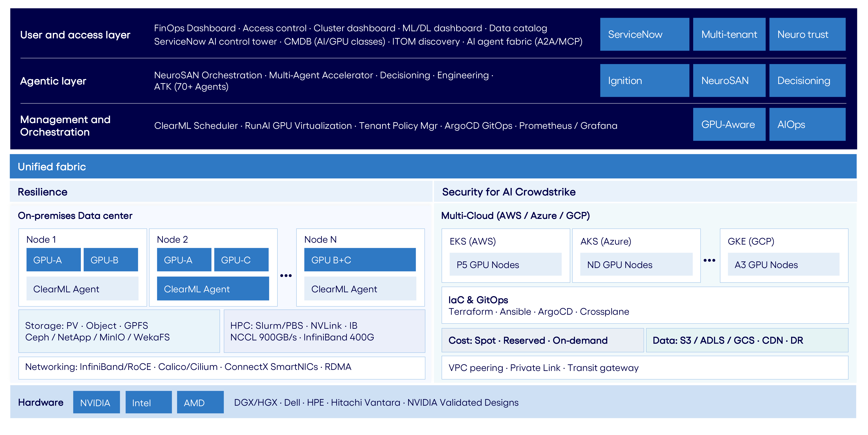Click the Unified fabric bar
Viewport: 868px width, 435px height.
pos(433,166)
